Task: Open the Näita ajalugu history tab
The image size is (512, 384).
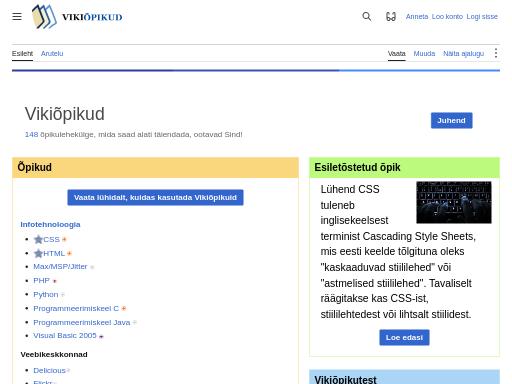Action: click(x=463, y=53)
